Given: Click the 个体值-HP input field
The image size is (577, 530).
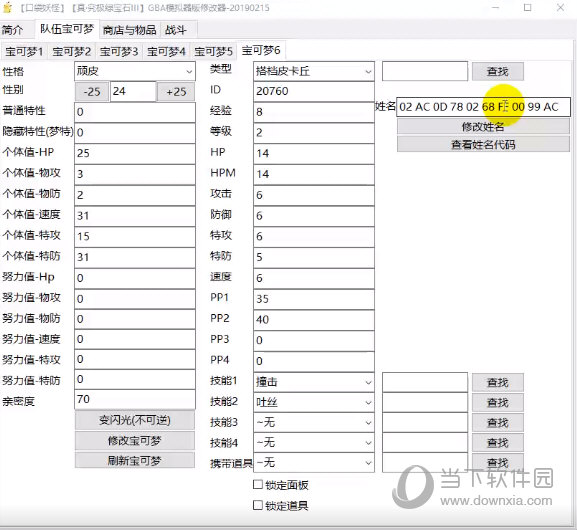Looking at the screenshot, I should [x=135, y=153].
